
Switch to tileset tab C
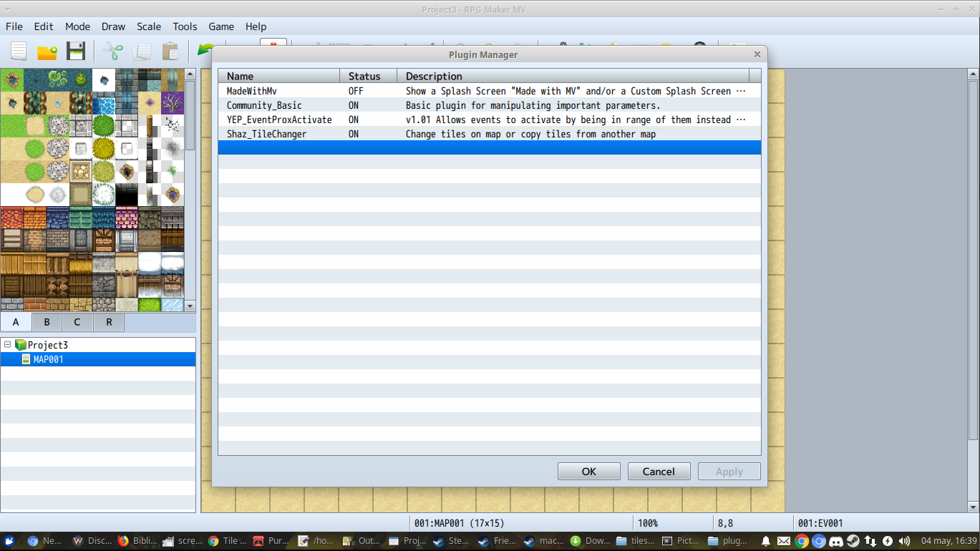77,322
